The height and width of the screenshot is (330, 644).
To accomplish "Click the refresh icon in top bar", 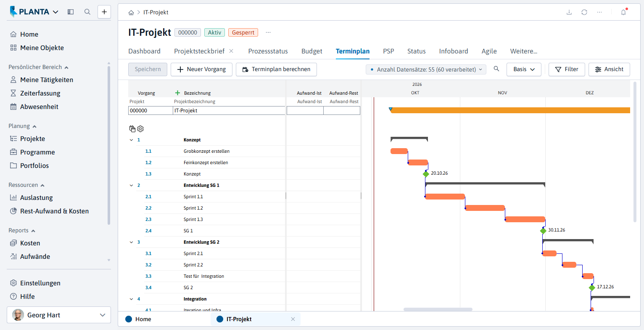I will point(584,12).
